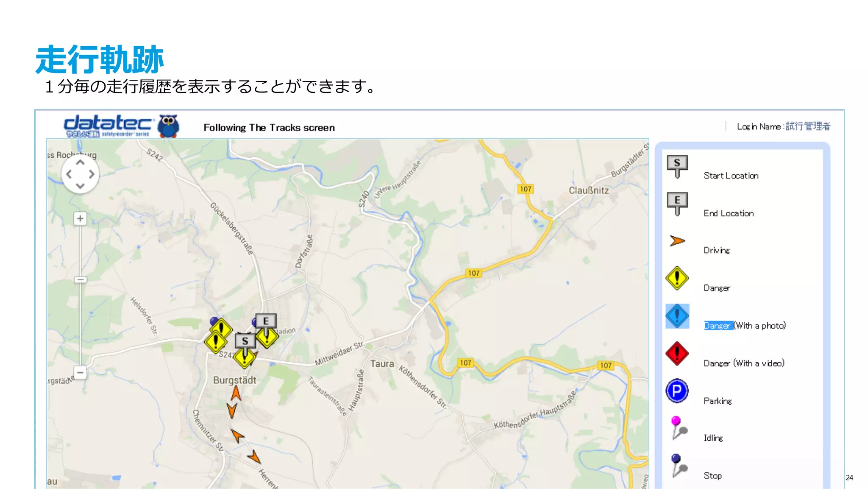
Task: Click the Danger (With a video) label
Action: [744, 363]
